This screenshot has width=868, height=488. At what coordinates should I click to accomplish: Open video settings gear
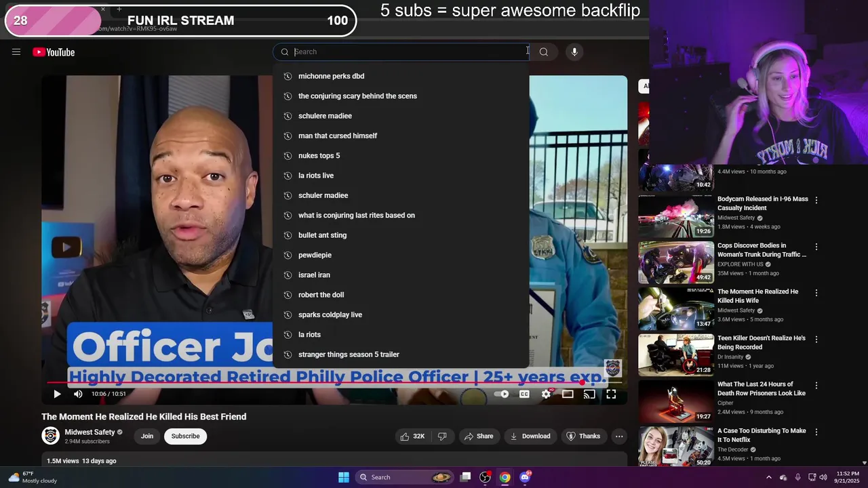pyautogui.click(x=546, y=394)
